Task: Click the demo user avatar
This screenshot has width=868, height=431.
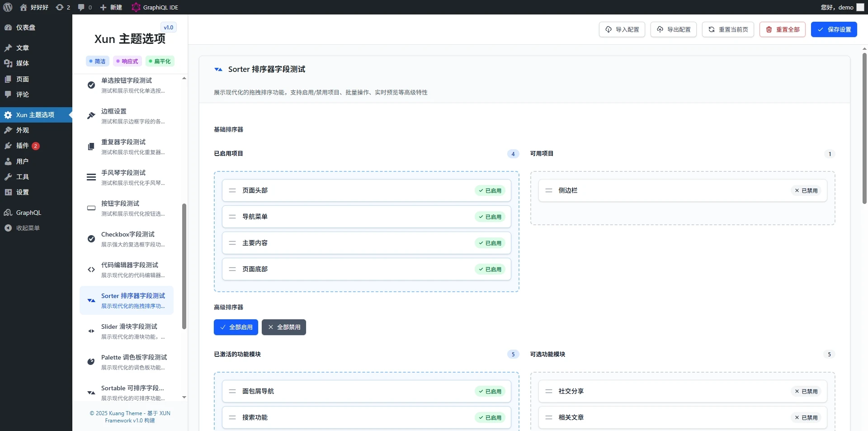Action: [x=860, y=7]
